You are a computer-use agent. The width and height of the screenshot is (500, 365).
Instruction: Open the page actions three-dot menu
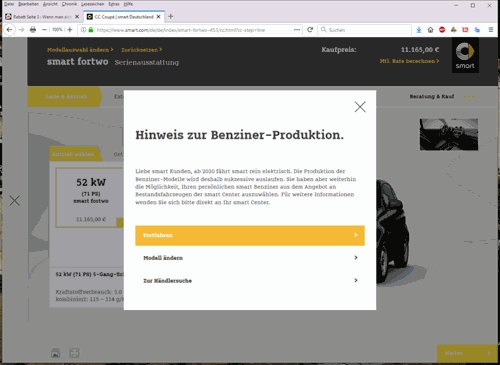(x=297, y=30)
